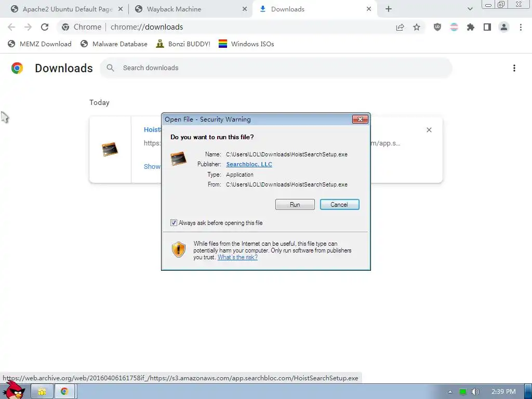Screen dimensions: 532x399
Task: Open the Malware Database bookmark
Action: click(114, 44)
